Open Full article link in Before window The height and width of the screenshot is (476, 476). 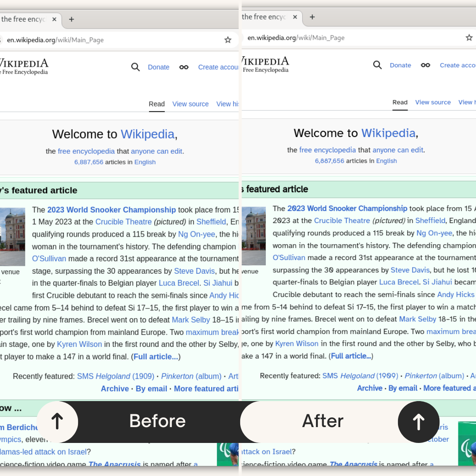coord(156,357)
